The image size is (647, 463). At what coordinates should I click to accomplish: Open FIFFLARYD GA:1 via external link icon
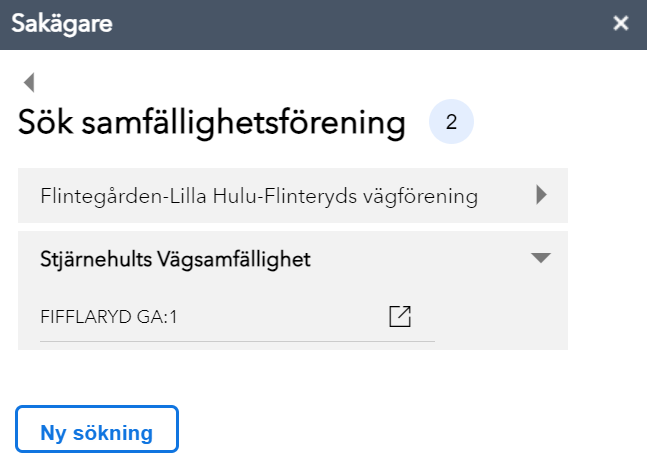point(400,316)
